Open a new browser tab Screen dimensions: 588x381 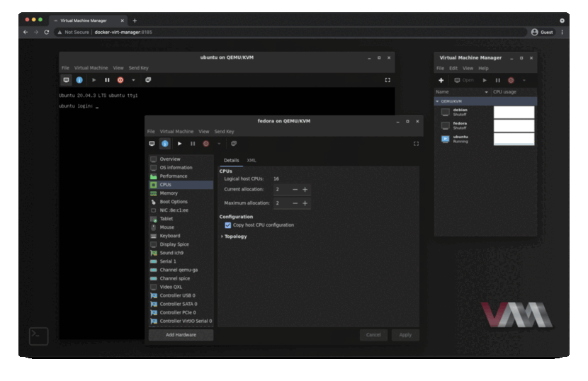(x=135, y=21)
